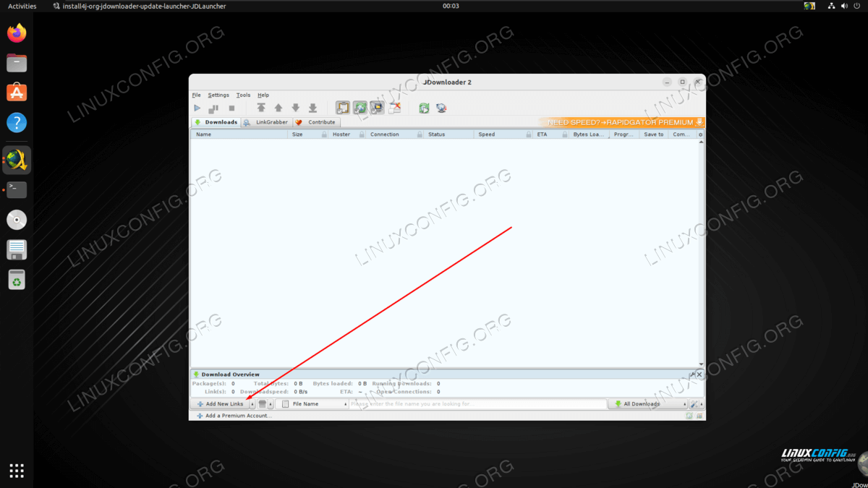
Task: Open the File menu
Action: (196, 95)
